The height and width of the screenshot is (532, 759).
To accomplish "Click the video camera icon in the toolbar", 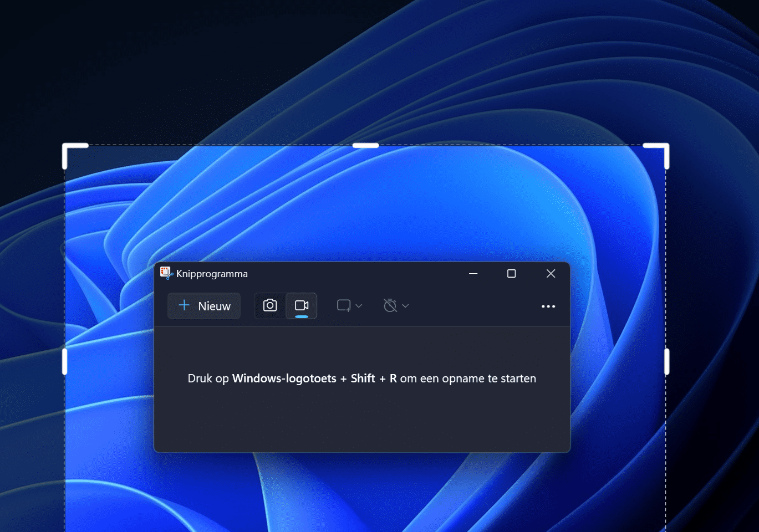I will click(x=301, y=305).
